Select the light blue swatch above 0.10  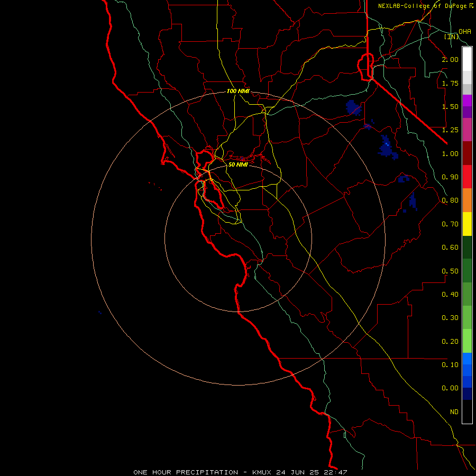pyautogui.click(x=467, y=359)
